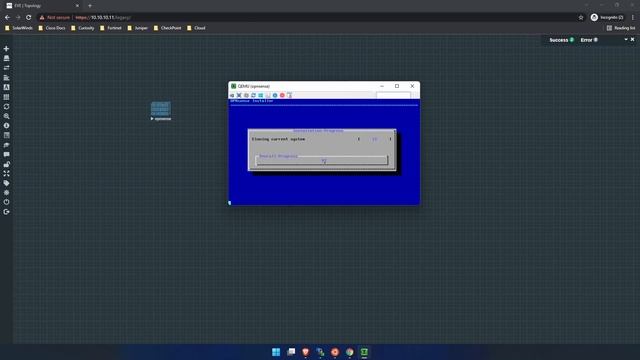Open the Chat bubble sidebar icon
Viewport: 640px width, 360px height.
(6, 154)
